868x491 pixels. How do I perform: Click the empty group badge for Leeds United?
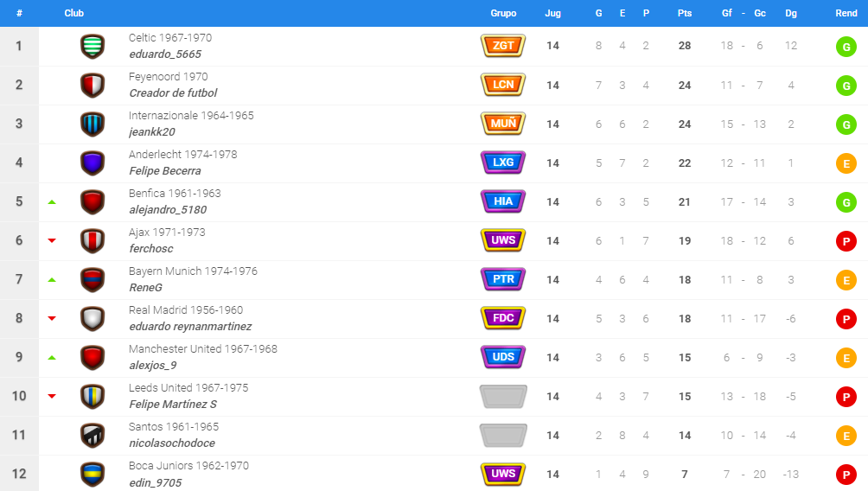pyautogui.click(x=503, y=396)
